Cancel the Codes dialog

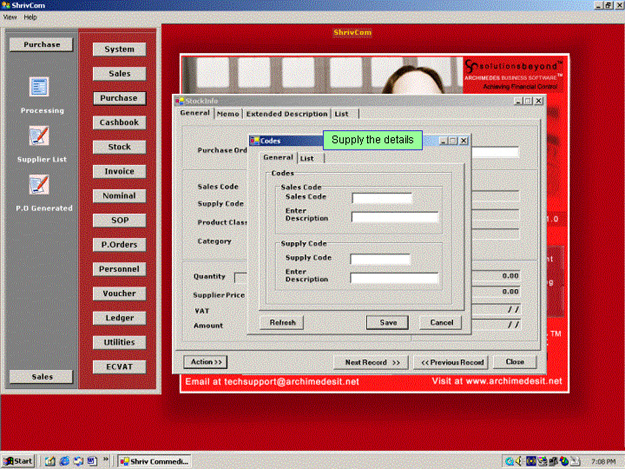[x=441, y=322]
